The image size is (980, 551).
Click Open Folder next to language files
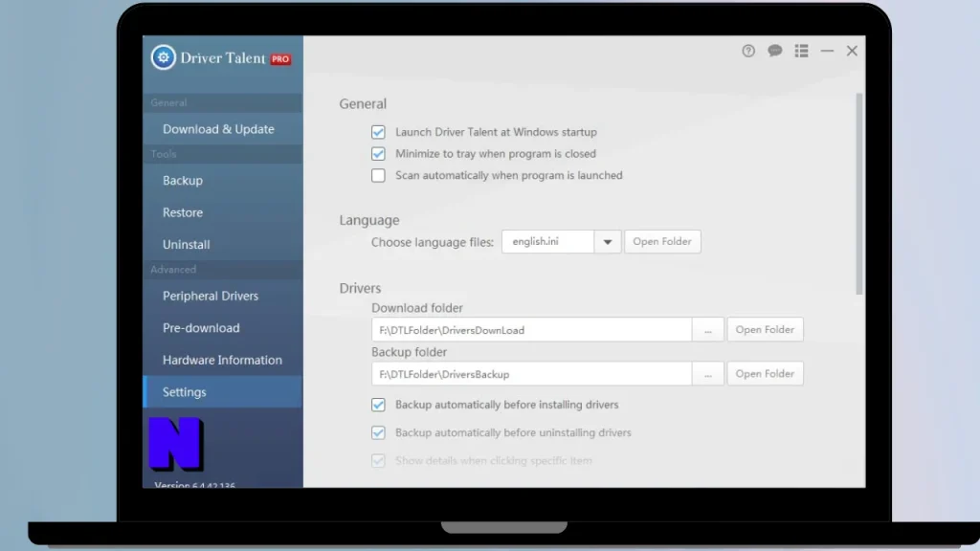click(662, 242)
